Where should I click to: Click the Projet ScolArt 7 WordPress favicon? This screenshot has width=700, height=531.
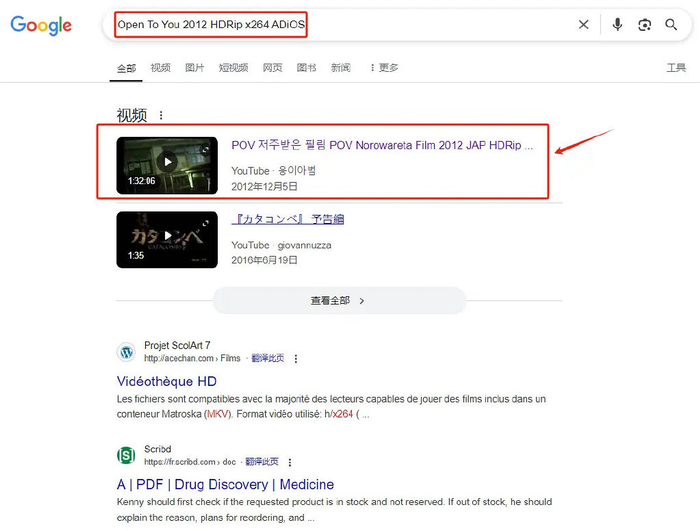click(x=126, y=352)
